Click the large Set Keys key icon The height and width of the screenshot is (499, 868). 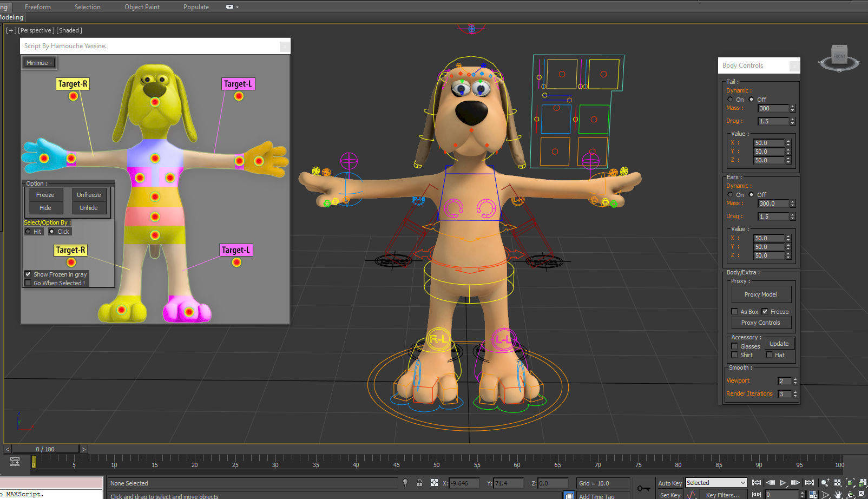click(x=643, y=488)
